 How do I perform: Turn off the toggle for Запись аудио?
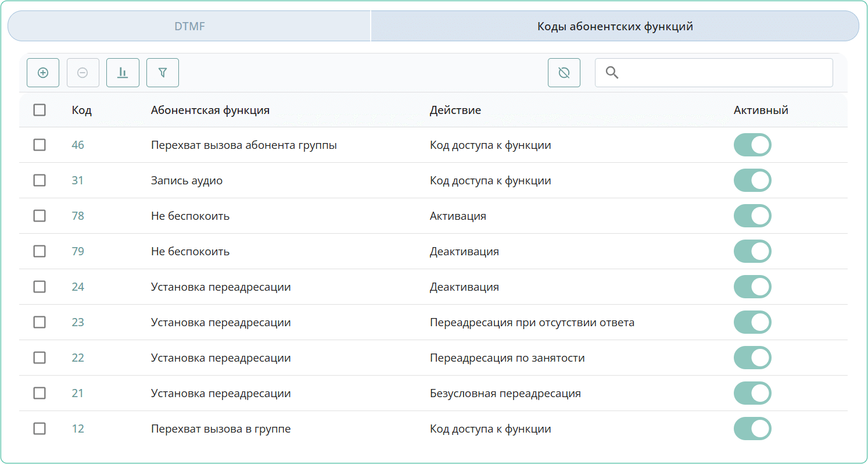752,180
